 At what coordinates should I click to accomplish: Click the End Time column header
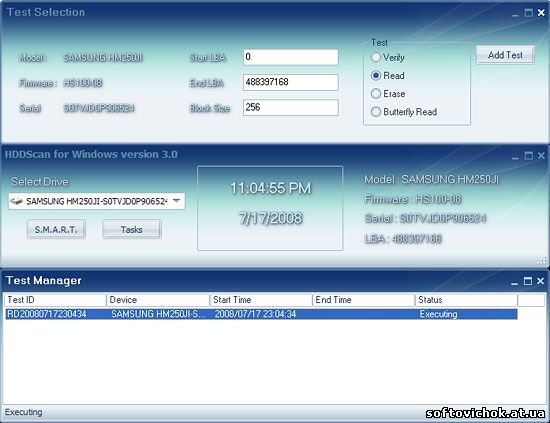(x=363, y=300)
